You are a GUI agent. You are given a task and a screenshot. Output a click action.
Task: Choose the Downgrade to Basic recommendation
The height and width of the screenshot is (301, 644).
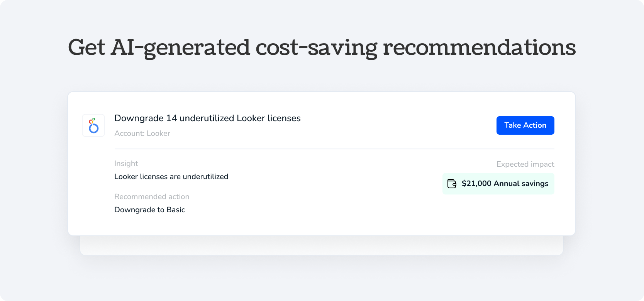[x=149, y=210]
